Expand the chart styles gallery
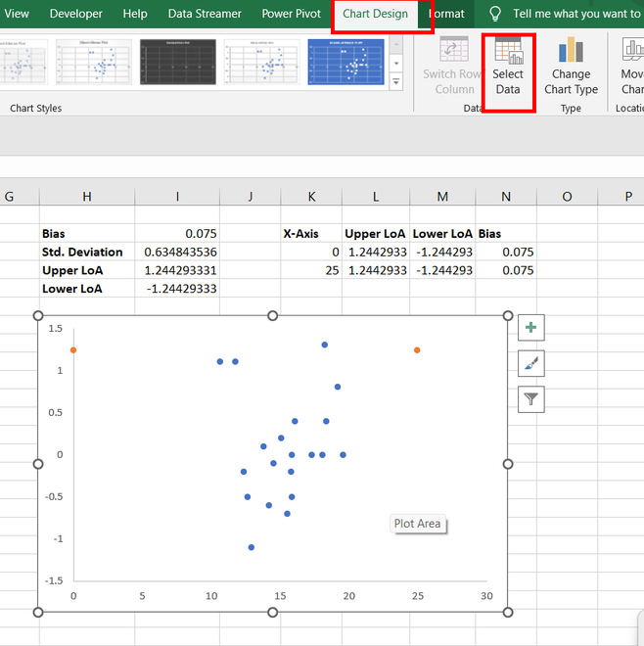 [396, 81]
